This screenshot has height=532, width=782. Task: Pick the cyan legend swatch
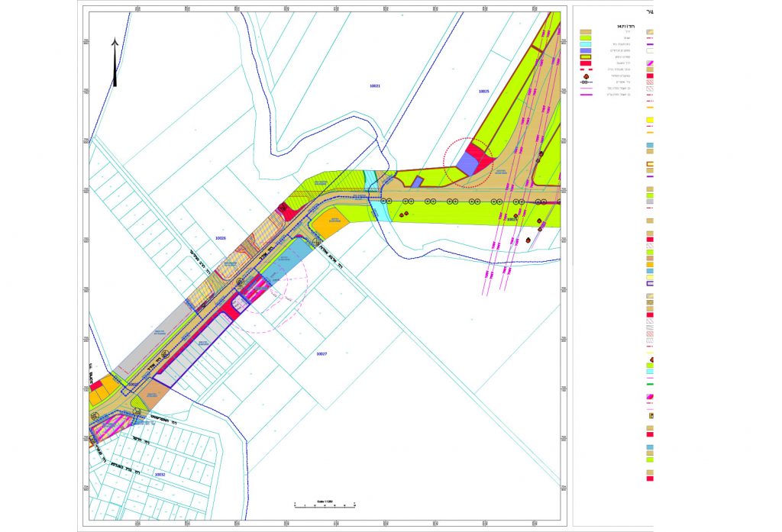pos(586,44)
